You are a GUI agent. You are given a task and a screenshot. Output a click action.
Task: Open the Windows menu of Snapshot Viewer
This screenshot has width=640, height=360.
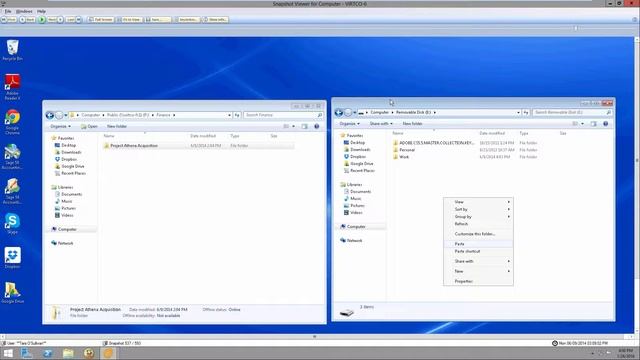tap(24, 11)
